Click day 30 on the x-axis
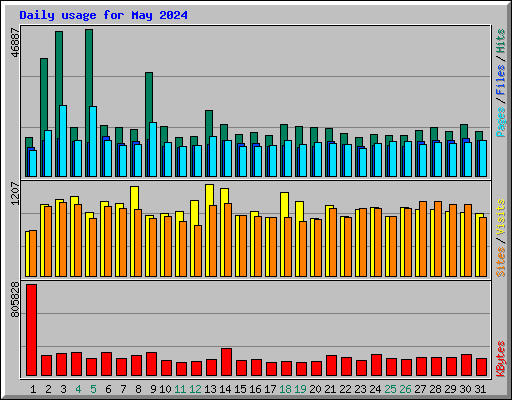 click(x=465, y=389)
